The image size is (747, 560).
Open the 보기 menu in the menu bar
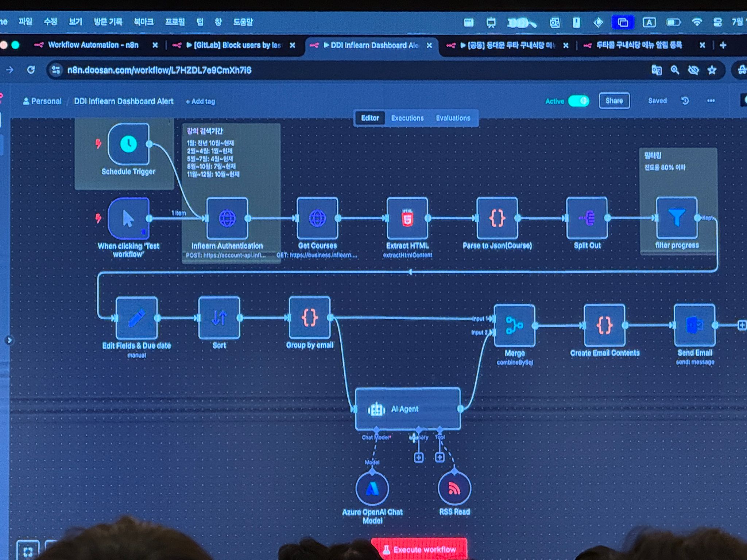(x=76, y=22)
